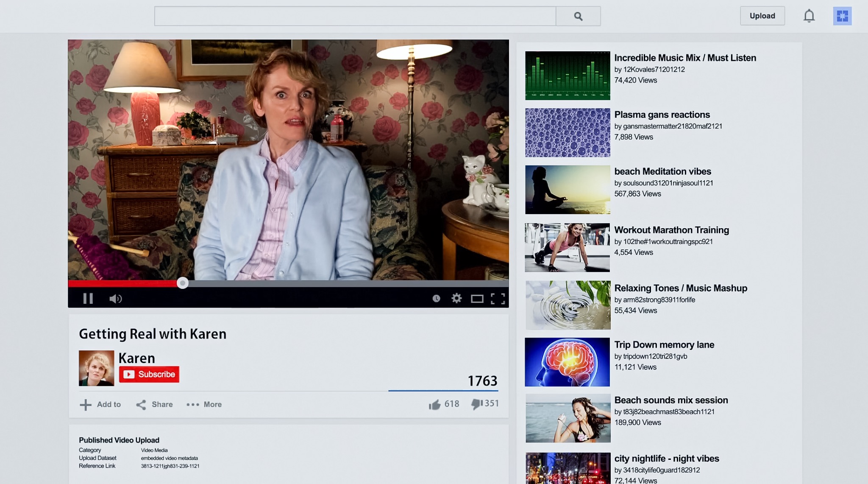The width and height of the screenshot is (868, 484).
Task: Open the video settings gear
Action: click(x=456, y=298)
